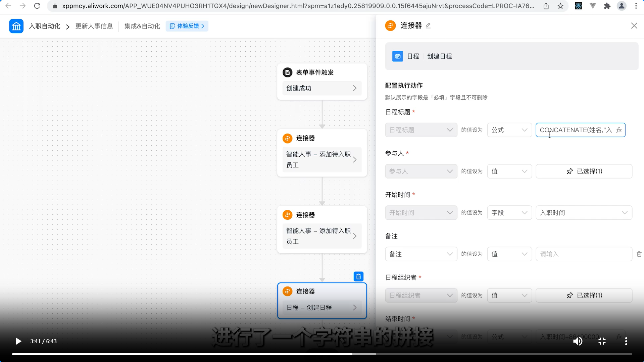Play the video
The image size is (644, 362).
point(18,341)
